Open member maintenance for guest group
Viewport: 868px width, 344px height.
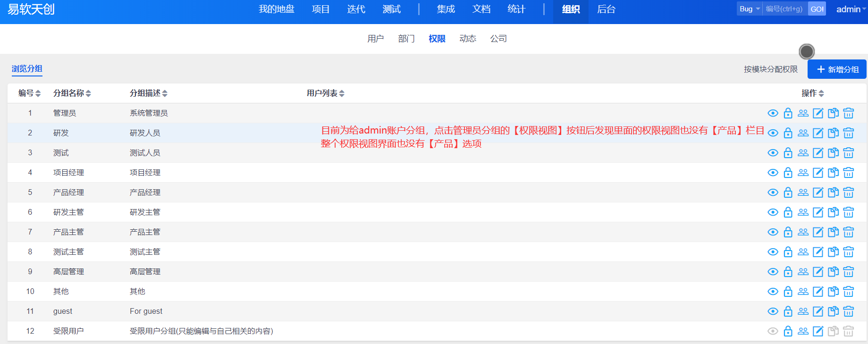click(803, 311)
